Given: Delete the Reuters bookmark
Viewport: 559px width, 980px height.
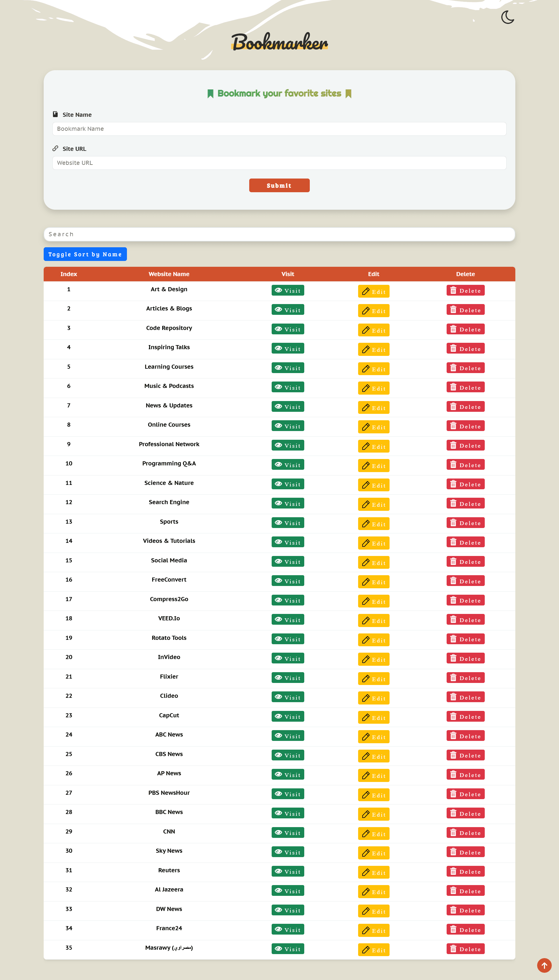Looking at the screenshot, I should coord(465,871).
